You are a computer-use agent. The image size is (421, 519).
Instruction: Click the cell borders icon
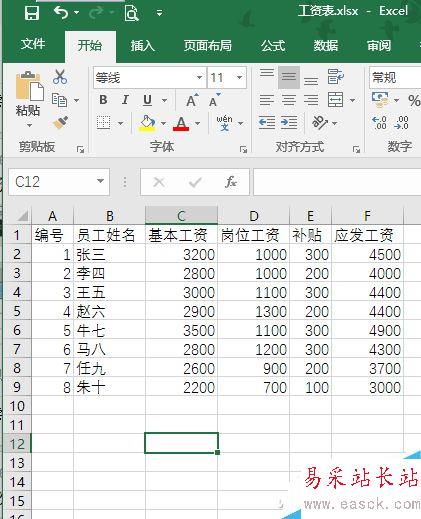[x=104, y=123]
